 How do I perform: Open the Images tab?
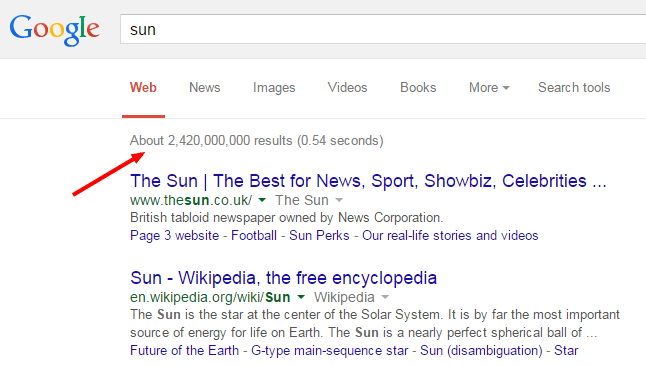274,88
